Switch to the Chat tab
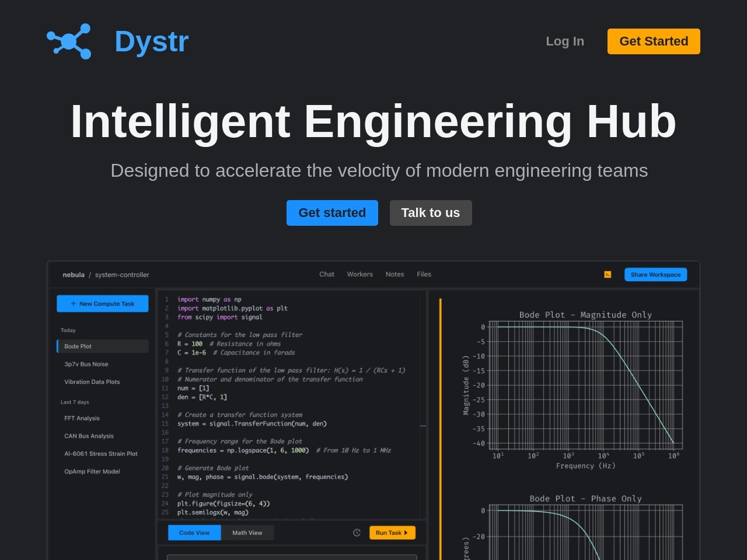The height and width of the screenshot is (560, 747). point(327,274)
